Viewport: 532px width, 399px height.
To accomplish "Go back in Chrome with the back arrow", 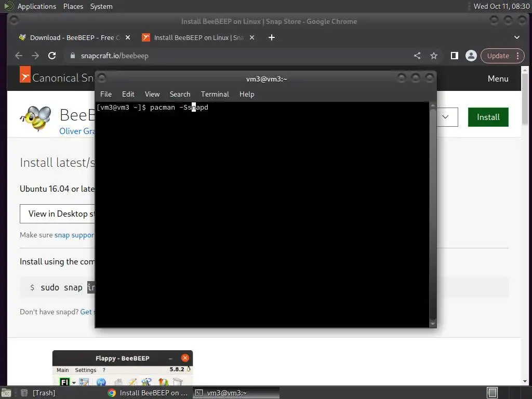I will [x=19, y=56].
